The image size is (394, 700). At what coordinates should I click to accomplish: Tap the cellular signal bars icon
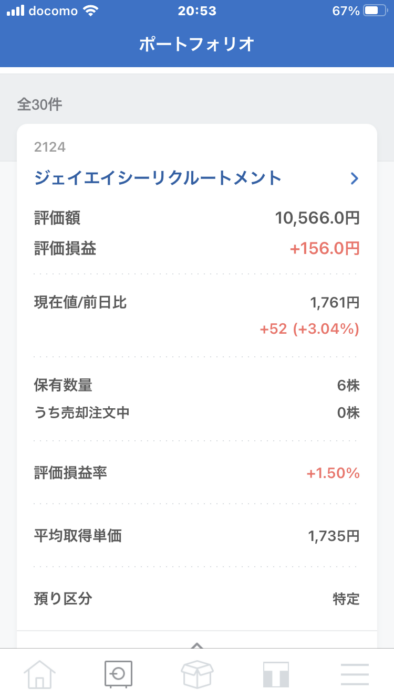[16, 11]
